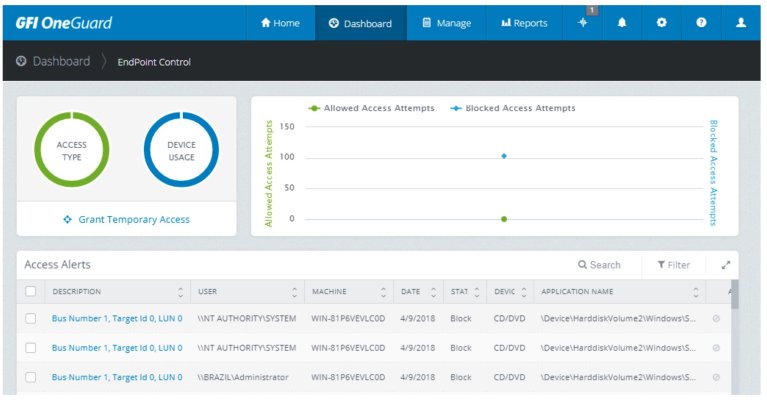Click the network agents icon with badge
The image size is (767, 400).
click(583, 23)
